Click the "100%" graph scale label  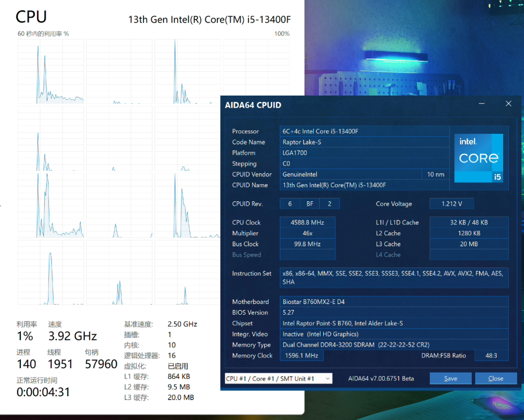coord(282,34)
